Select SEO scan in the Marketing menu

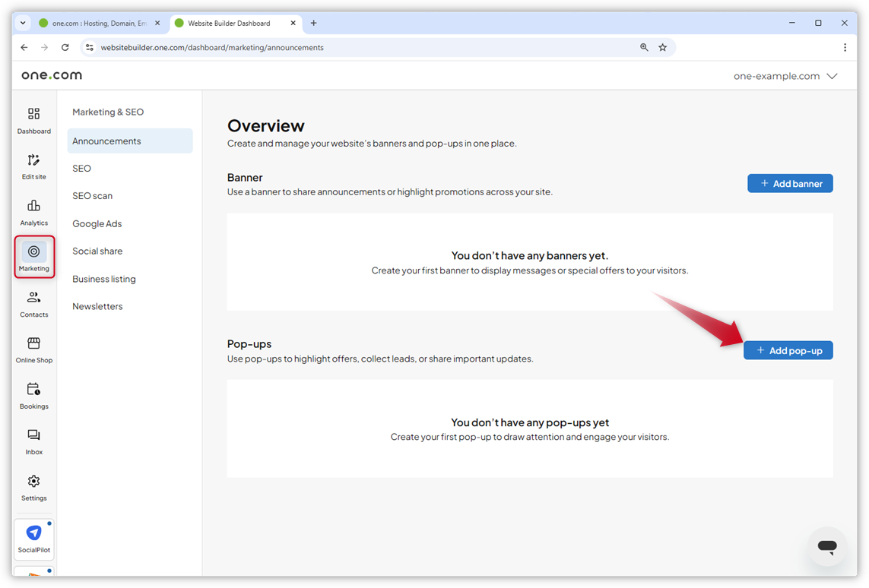tap(92, 195)
